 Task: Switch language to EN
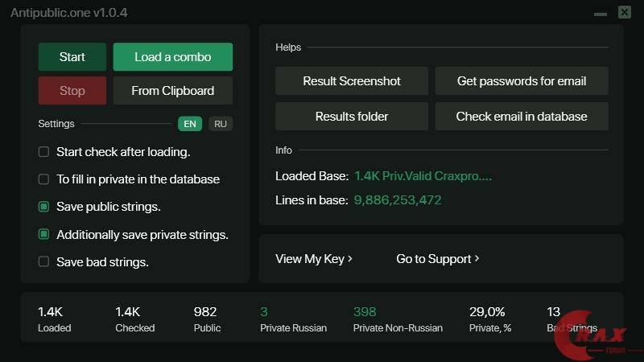[x=190, y=124]
